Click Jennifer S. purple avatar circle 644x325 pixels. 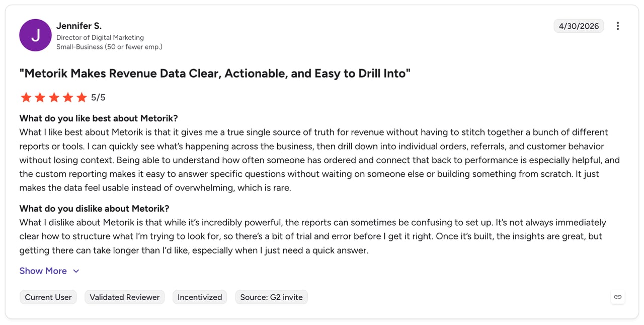(35, 35)
